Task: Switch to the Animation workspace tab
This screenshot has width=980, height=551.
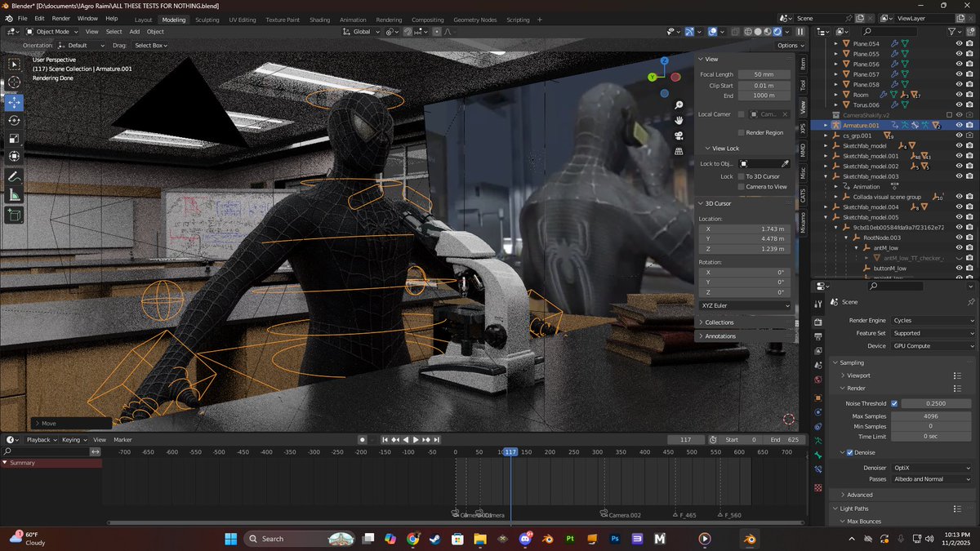Action: (353, 20)
